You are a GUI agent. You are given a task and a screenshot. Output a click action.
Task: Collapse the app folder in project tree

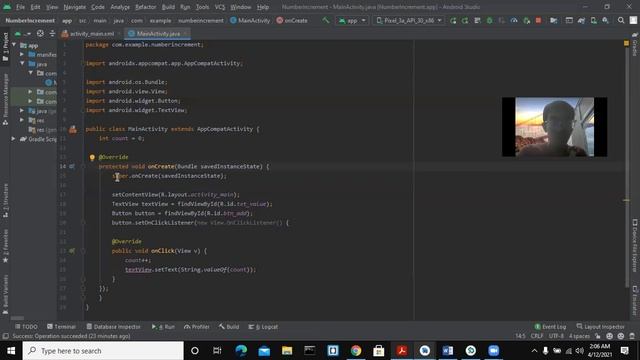[14, 45]
